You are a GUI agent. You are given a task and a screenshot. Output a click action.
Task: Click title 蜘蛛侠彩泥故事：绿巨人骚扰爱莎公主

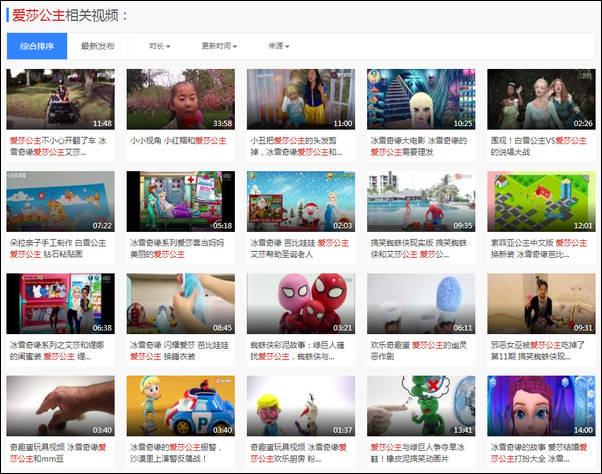pos(298,350)
